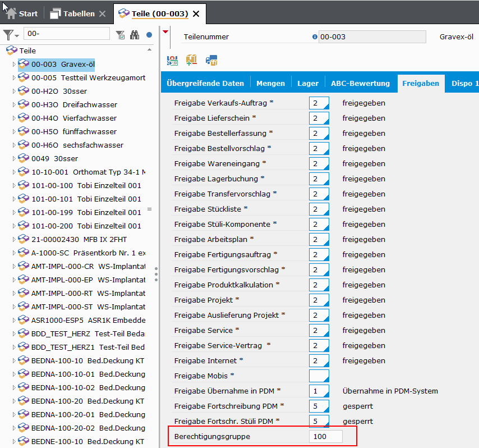Image resolution: width=479 pixels, height=448 pixels.
Task: Expand the 101-00-199 Tobi Einzelteil node
Action: (14, 212)
